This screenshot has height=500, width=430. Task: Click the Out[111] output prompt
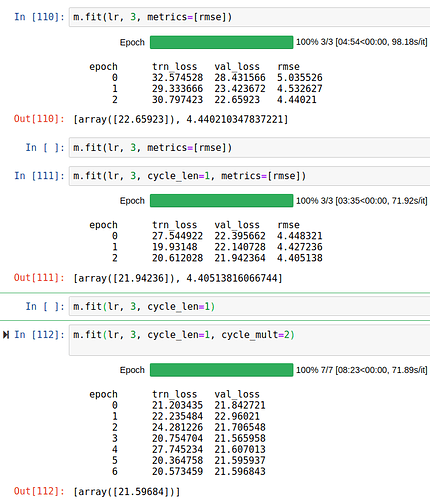point(39,278)
